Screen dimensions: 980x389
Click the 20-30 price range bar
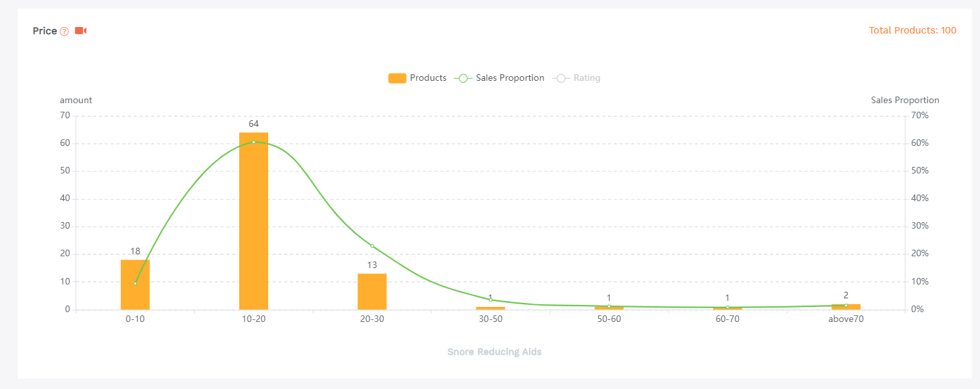[x=372, y=292]
